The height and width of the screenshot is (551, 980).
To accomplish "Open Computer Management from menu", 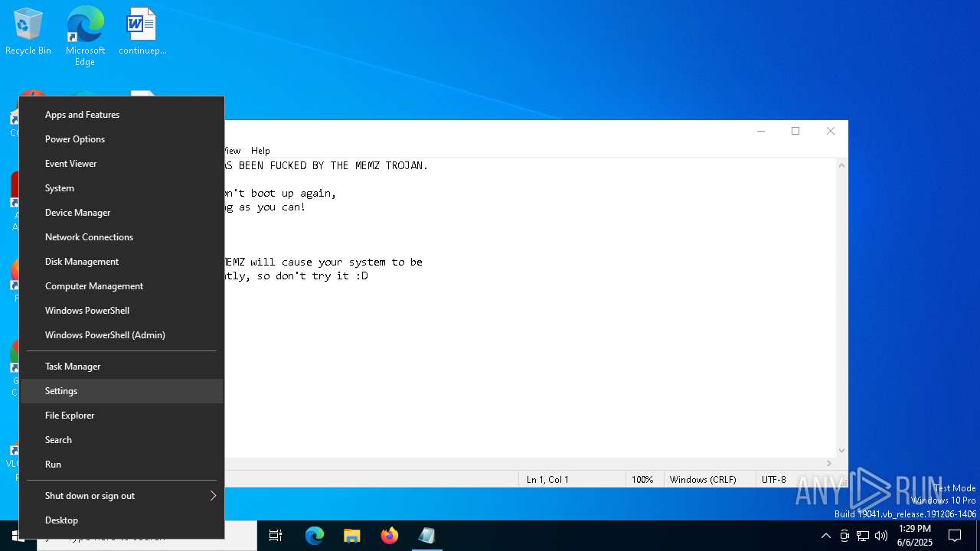I will click(x=122, y=286).
